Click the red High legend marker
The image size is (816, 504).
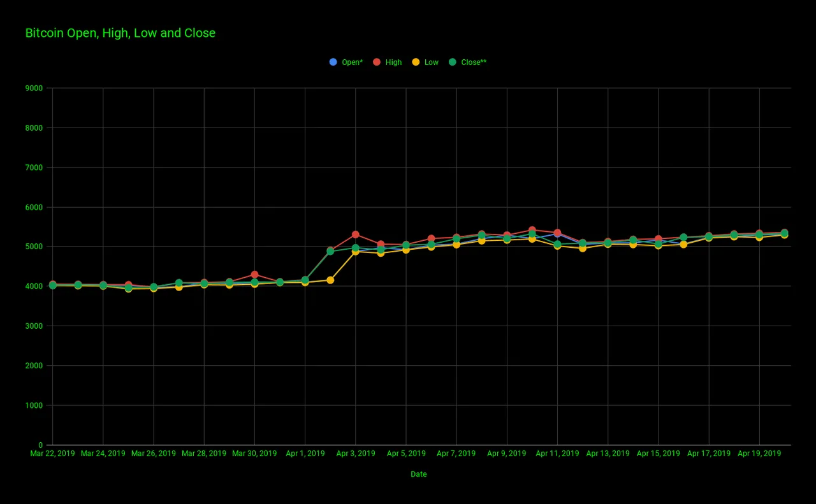click(x=376, y=62)
